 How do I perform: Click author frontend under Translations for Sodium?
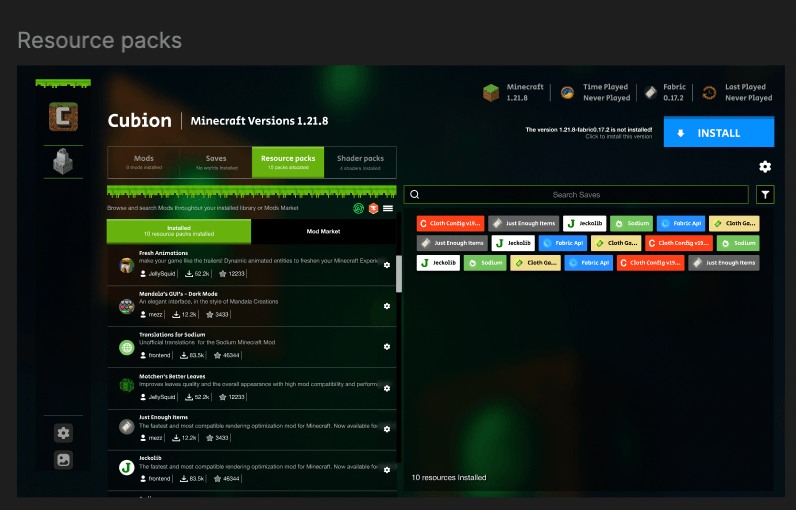[155, 356]
